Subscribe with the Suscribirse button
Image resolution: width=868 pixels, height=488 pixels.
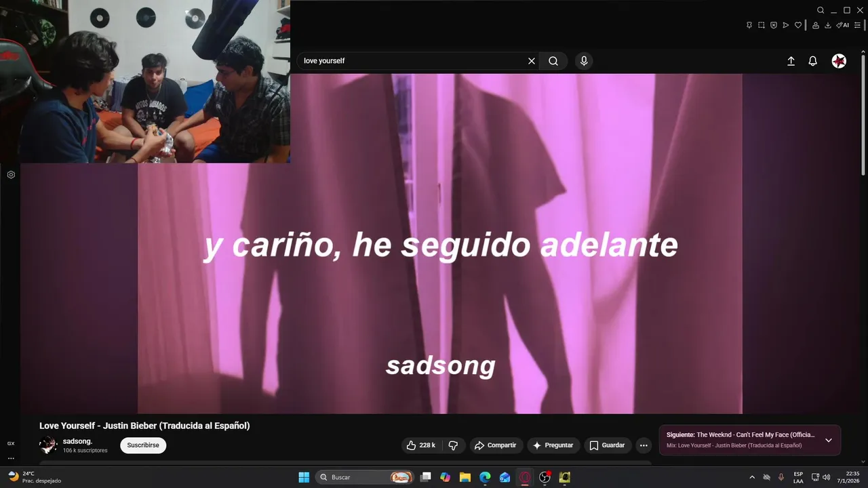[143, 445]
